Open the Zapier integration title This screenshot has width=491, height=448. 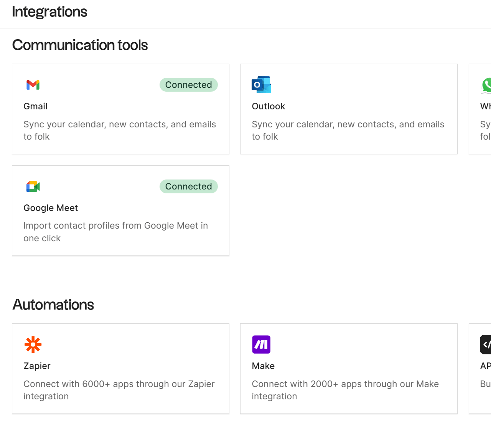37,366
